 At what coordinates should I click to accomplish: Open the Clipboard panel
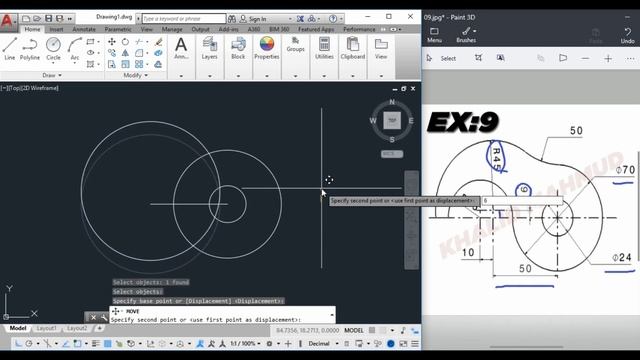coord(353,48)
